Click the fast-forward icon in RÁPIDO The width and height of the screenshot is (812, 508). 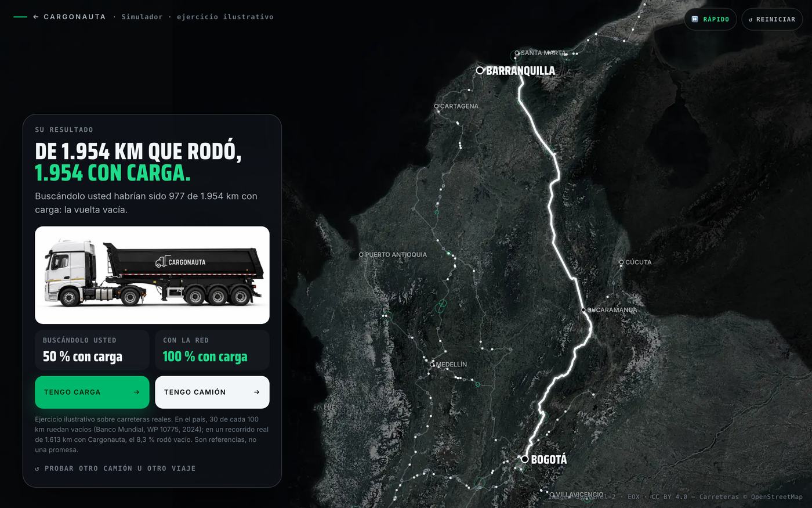click(x=695, y=19)
